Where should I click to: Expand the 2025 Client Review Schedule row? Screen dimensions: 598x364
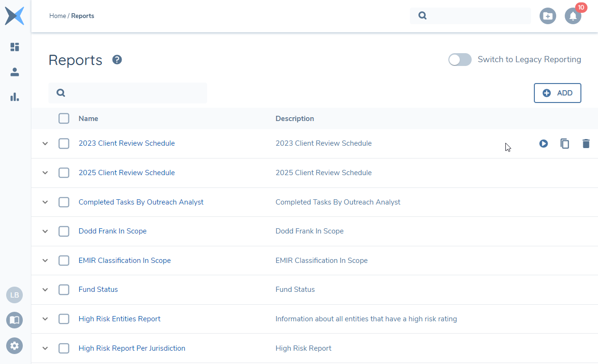coord(45,173)
